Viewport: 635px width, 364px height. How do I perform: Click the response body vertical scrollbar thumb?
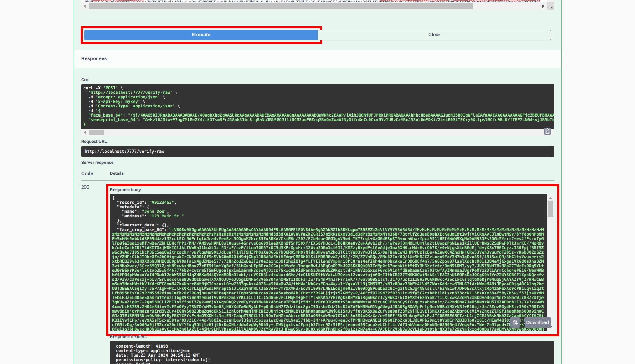(550, 209)
